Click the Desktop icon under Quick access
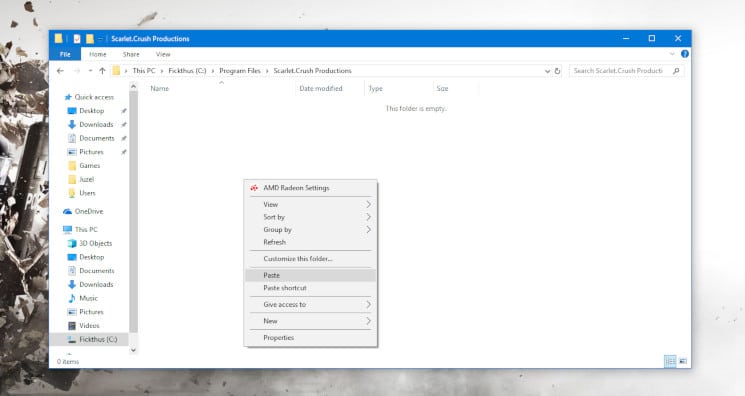 [72, 111]
